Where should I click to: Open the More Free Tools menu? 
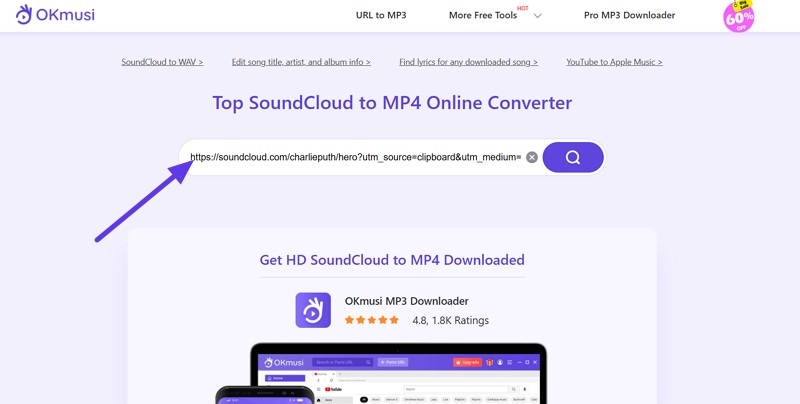coord(483,15)
